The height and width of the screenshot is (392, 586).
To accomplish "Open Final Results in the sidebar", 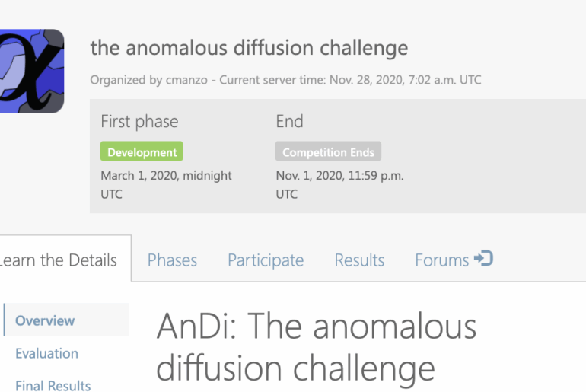I will (x=53, y=385).
